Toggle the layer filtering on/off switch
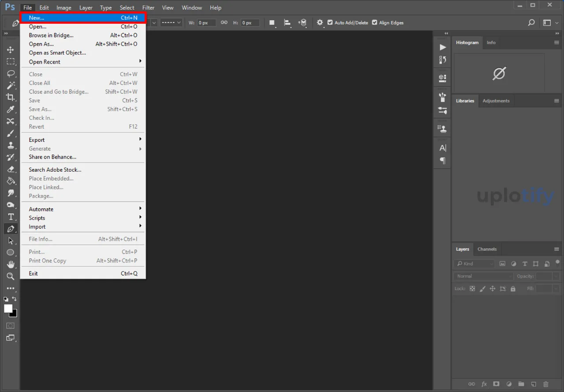Image resolution: width=564 pixels, height=392 pixels. 557,263
